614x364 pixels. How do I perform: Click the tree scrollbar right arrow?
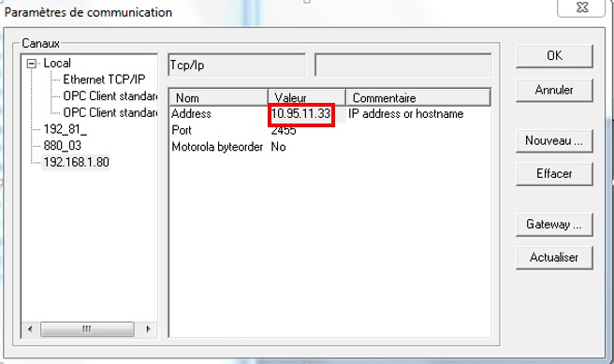tap(148, 329)
